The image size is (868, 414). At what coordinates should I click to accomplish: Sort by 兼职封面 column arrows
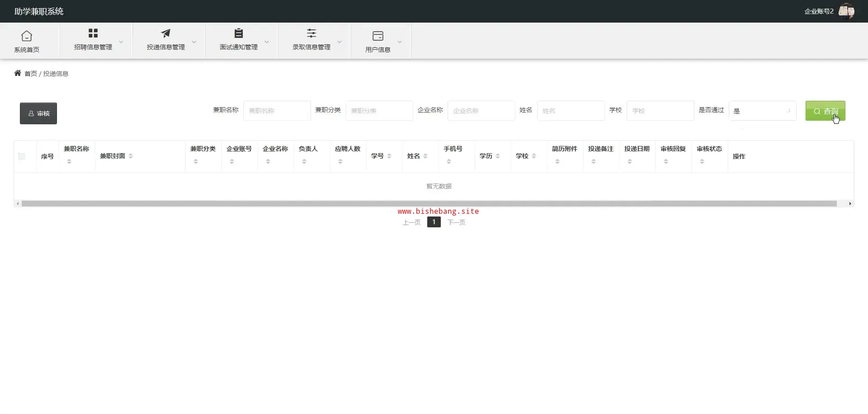[131, 156]
